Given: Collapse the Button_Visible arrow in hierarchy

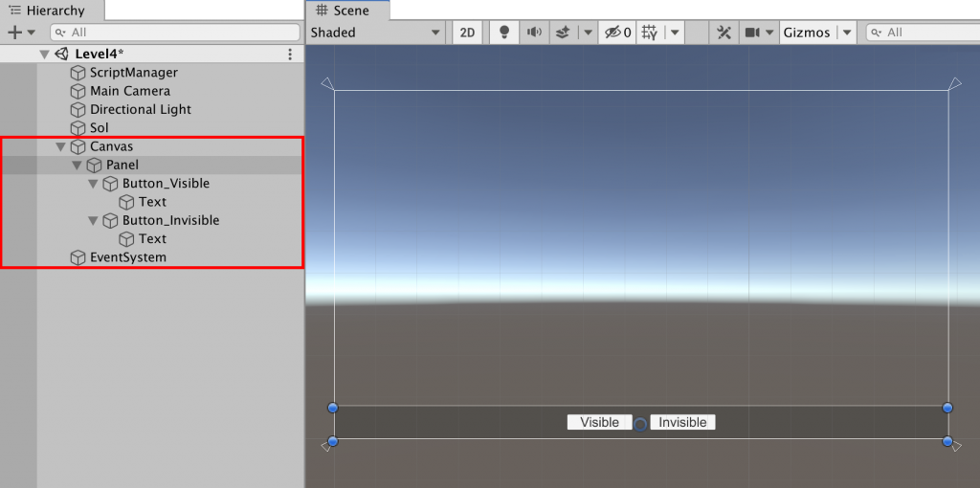Looking at the screenshot, I should 93,184.
